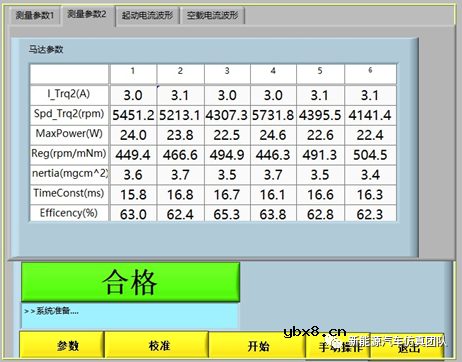Click speed cell 4395.5
Screen dimensions: 462x362
[x=320, y=115]
